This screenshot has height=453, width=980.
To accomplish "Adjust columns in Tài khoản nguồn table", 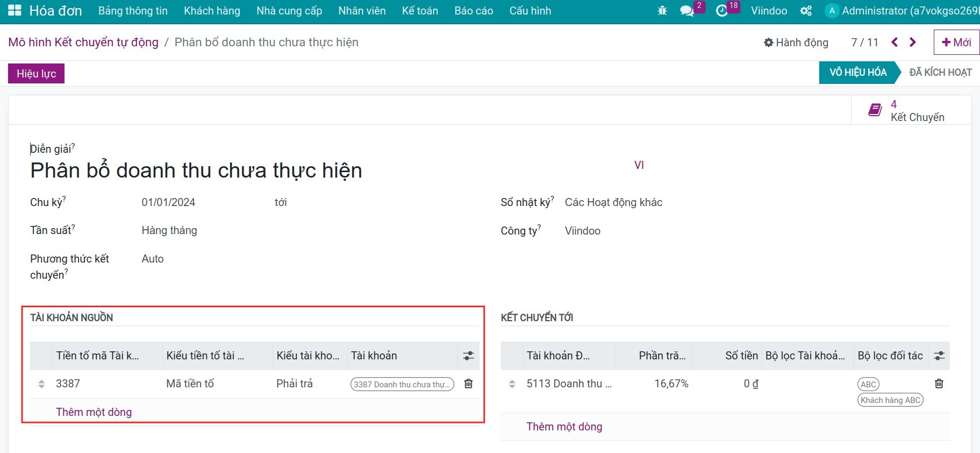I will (468, 356).
